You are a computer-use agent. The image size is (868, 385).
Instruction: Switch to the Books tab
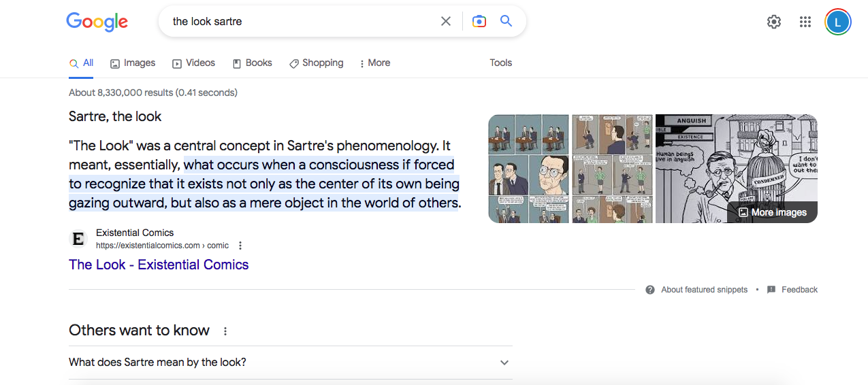tap(252, 63)
